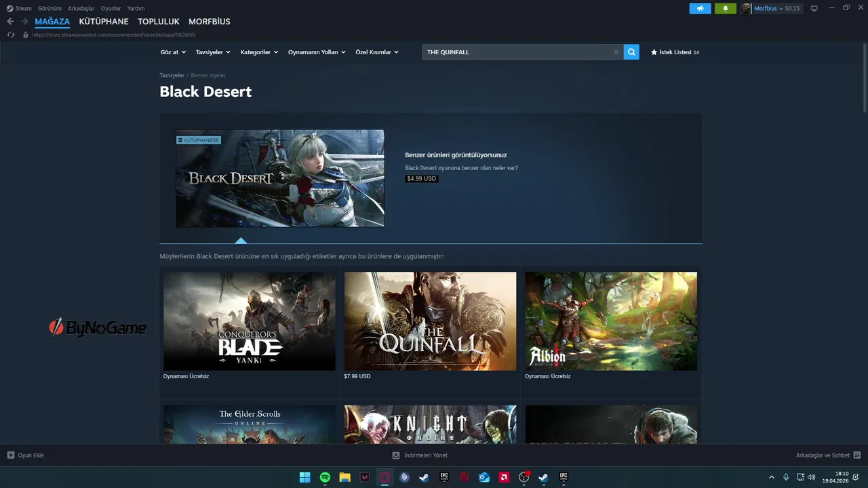Open AMD Software from the taskbar

[x=504, y=477]
